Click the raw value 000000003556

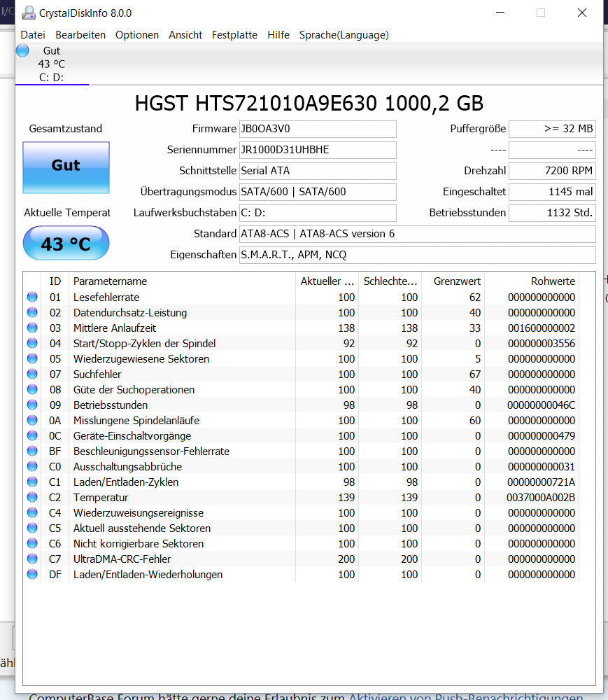tap(541, 344)
